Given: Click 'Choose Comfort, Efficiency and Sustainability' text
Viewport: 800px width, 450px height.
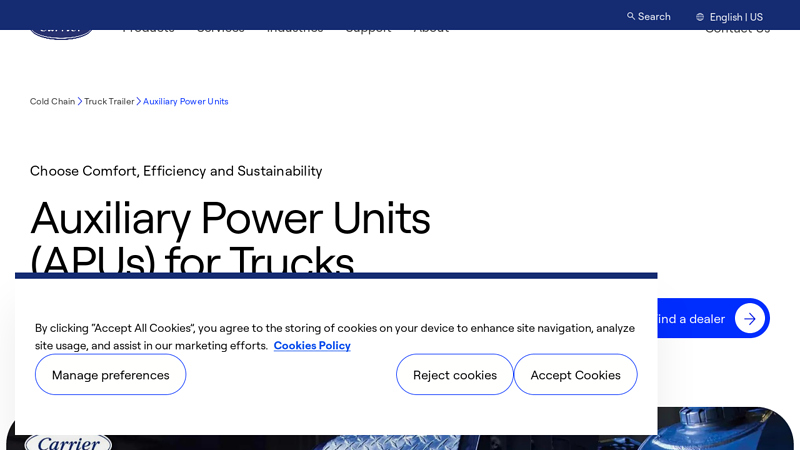Looking at the screenshot, I should click(176, 171).
